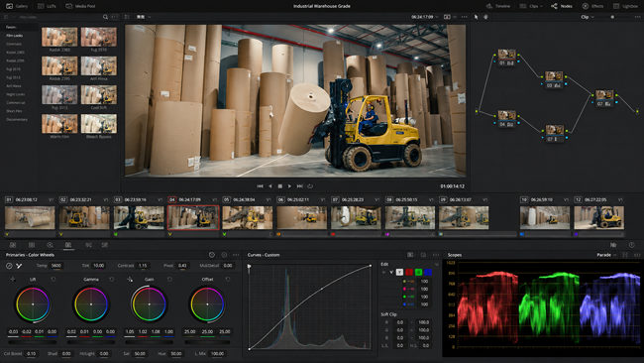Click the Contrast value field 1.15

click(x=143, y=266)
